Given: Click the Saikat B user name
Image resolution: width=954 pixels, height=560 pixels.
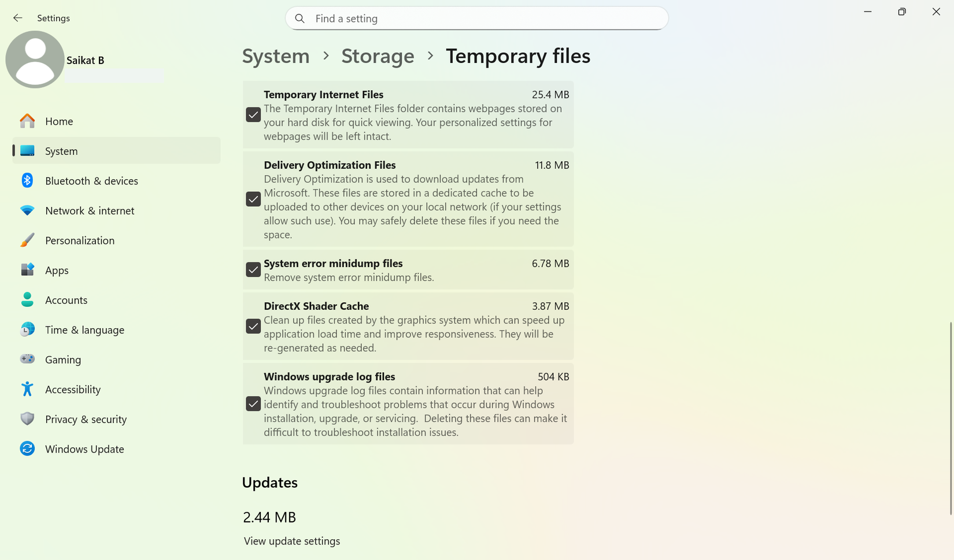Looking at the screenshot, I should coord(85,60).
